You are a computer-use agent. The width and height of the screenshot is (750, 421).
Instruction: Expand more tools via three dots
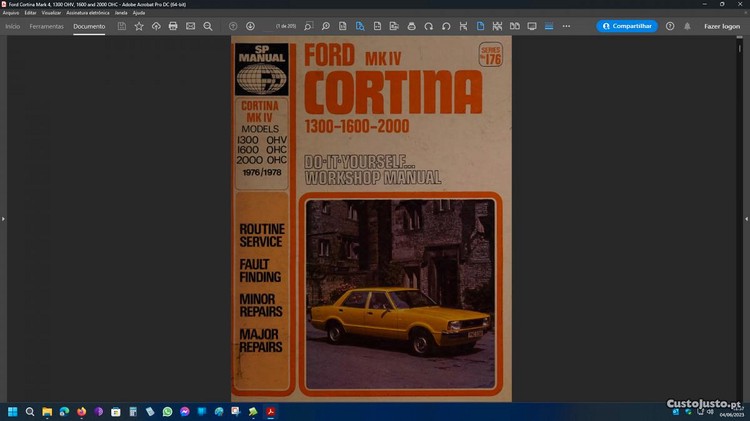(566, 26)
